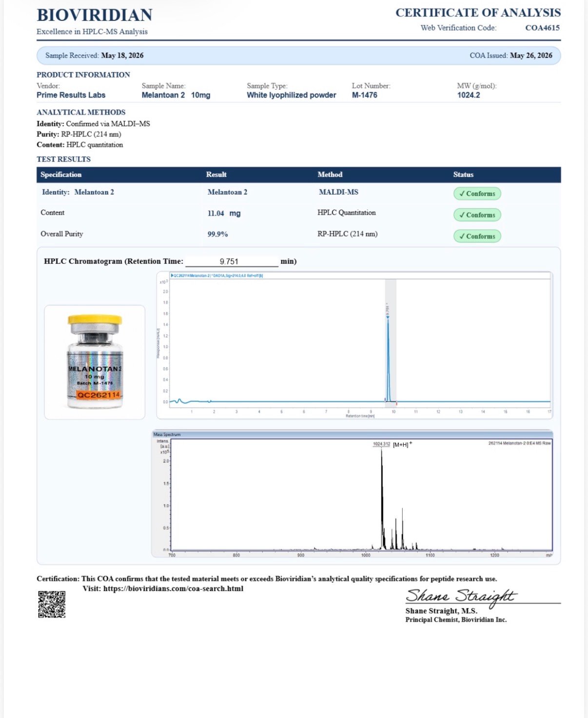Select the COA Issued date May 26, 2026
The image size is (588, 718).
(531, 56)
